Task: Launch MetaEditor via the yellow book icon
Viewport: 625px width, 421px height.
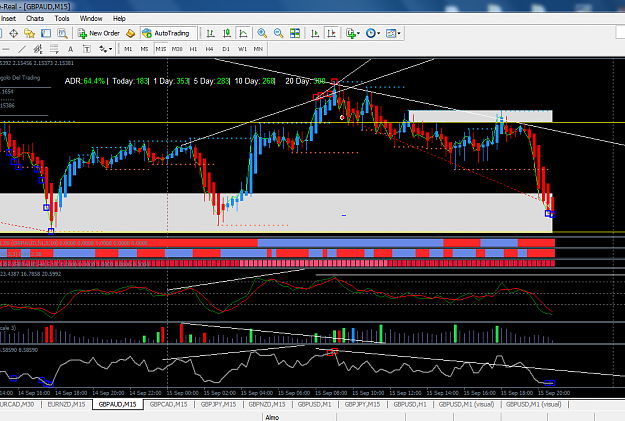Action: tap(130, 33)
